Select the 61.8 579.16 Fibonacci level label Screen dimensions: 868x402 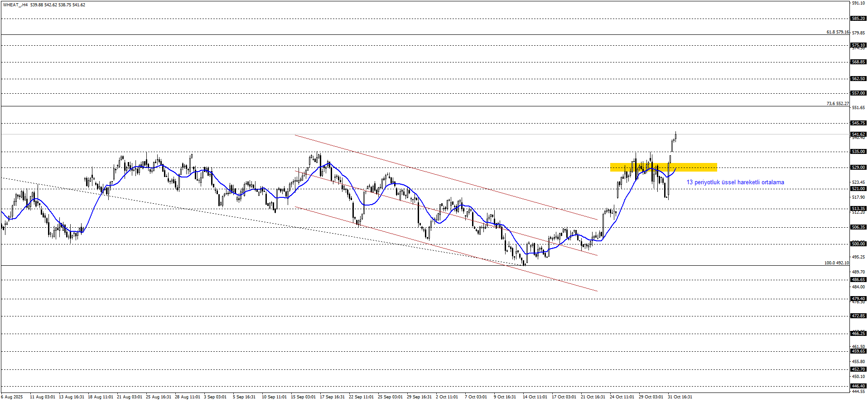[837, 32]
